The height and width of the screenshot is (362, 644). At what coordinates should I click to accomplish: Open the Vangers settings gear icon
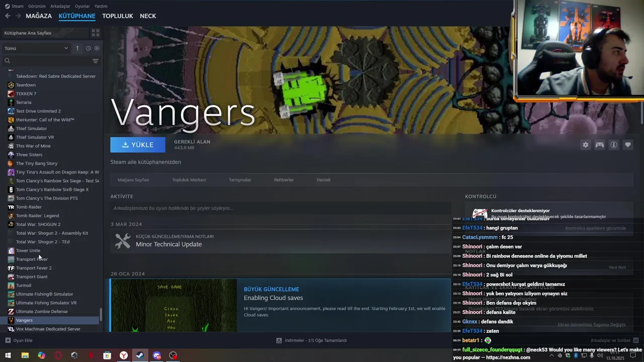[585, 145]
